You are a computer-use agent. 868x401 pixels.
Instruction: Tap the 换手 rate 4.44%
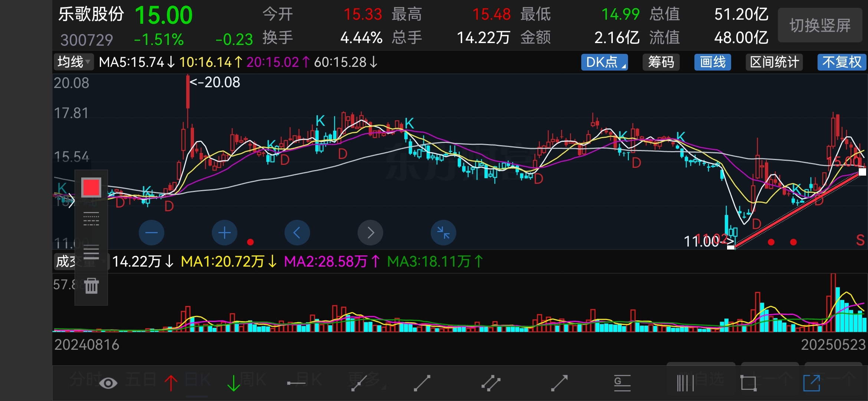(361, 38)
